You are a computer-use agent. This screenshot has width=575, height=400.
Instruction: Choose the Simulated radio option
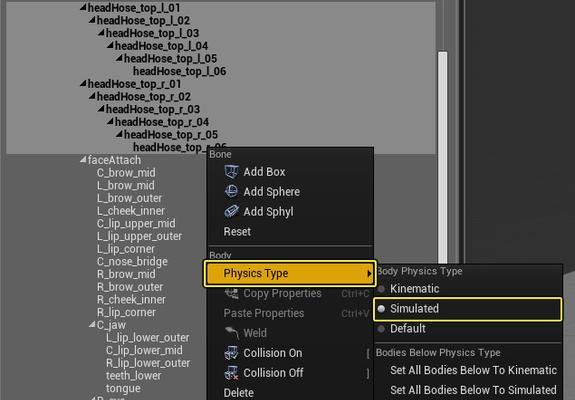[x=381, y=309]
